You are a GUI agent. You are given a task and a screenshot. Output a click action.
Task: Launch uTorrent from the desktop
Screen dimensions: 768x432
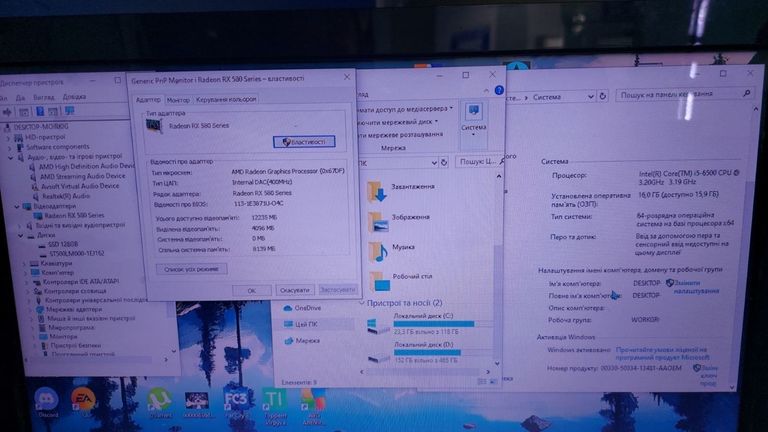coord(159,399)
